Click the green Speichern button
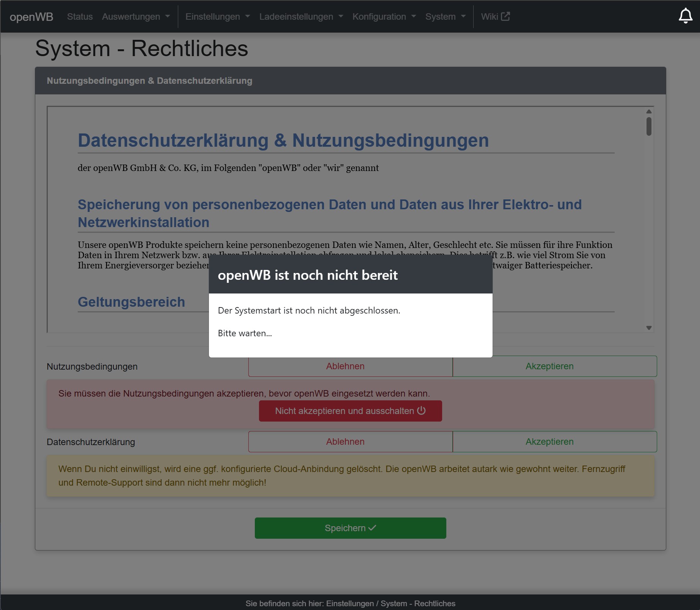This screenshot has height=610, width=700. [350, 528]
